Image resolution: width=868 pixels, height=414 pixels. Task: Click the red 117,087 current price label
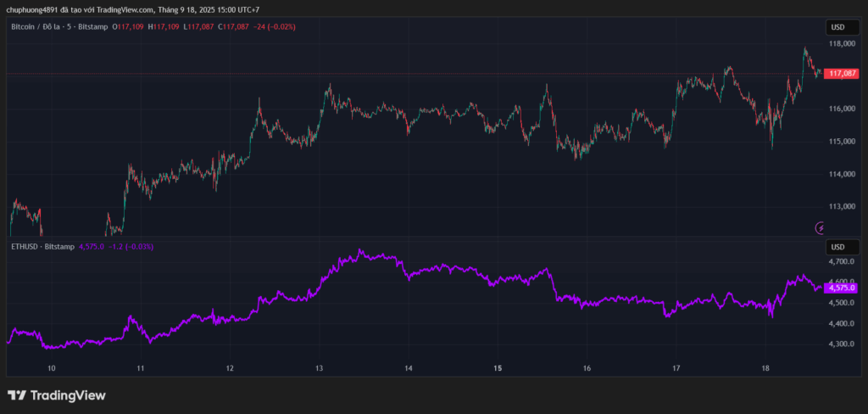[x=842, y=74]
